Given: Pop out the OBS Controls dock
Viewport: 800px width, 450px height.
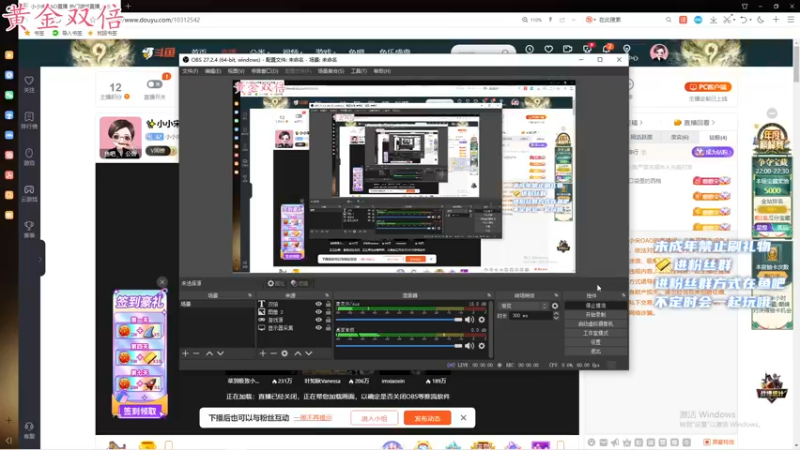Looking at the screenshot, I should point(623,295).
